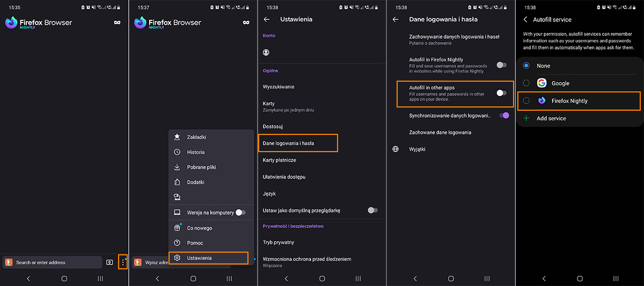This screenshot has width=644, height=286.
Task: Tap the unlabeled sync devices menu item
Action: (211, 197)
